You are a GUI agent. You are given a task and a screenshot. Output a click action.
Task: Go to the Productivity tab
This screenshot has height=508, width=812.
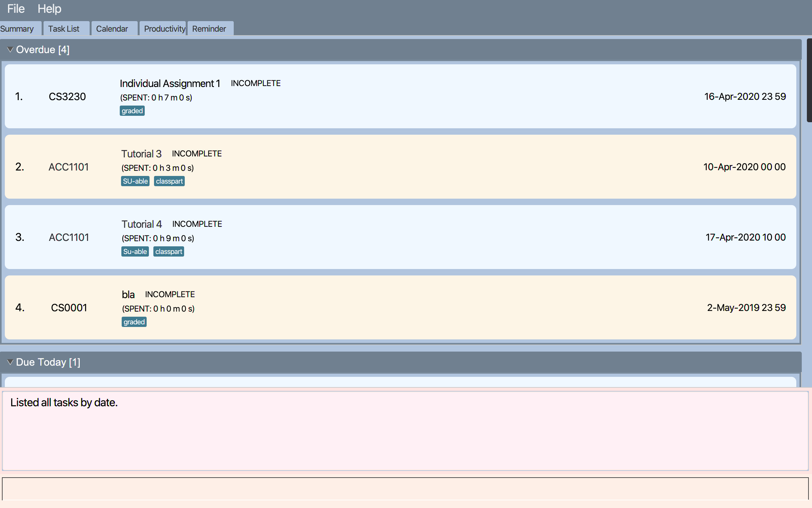coord(164,29)
